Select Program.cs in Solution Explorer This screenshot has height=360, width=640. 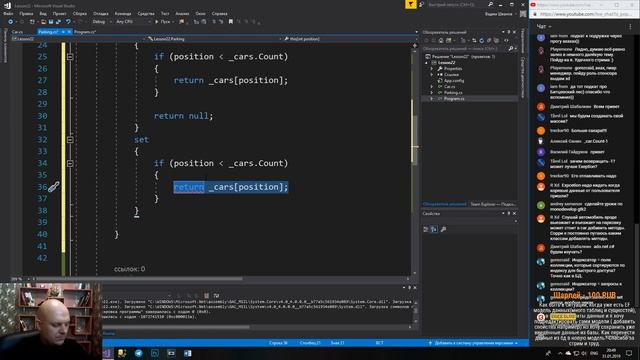454,99
